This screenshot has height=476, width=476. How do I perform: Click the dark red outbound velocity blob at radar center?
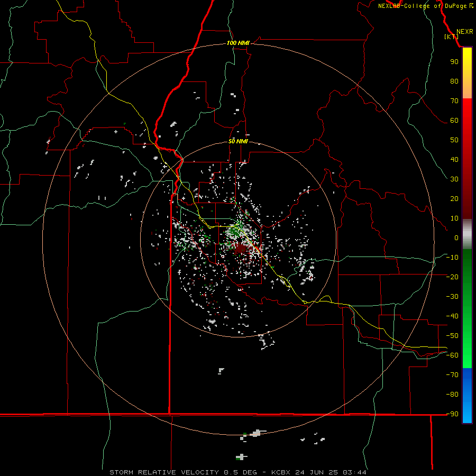pos(241,249)
